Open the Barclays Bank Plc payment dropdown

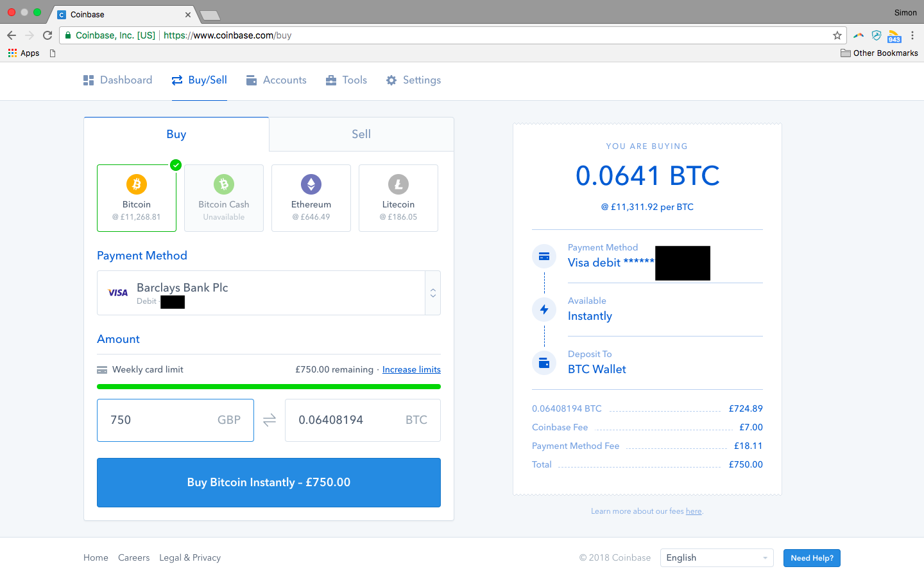(269, 293)
